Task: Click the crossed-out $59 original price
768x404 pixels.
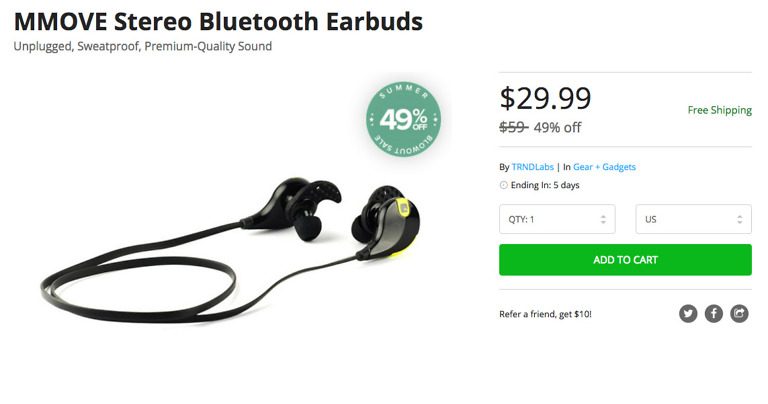Action: pyautogui.click(x=513, y=127)
